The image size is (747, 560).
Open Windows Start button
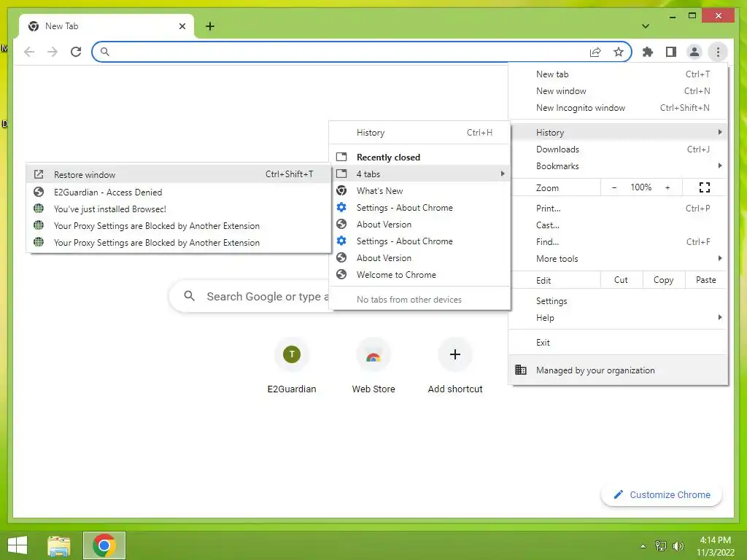coord(18,545)
